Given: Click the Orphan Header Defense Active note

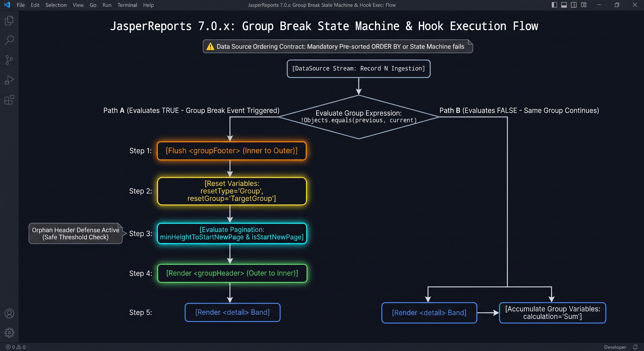Looking at the screenshot, I should tap(76, 233).
